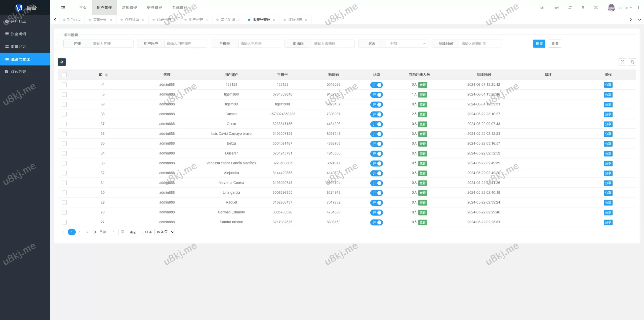Open the bar chart statistics icon
644x320 pixels.
pyautogui.click(x=542, y=8)
